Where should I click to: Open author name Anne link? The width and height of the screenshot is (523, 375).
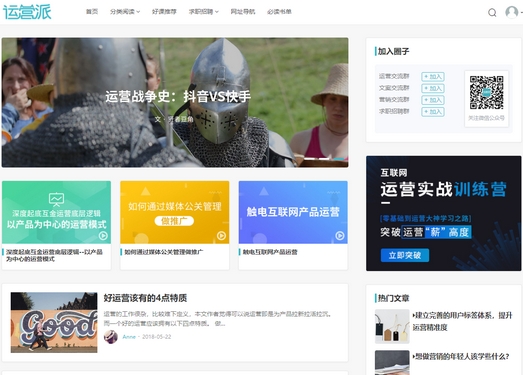(129, 337)
